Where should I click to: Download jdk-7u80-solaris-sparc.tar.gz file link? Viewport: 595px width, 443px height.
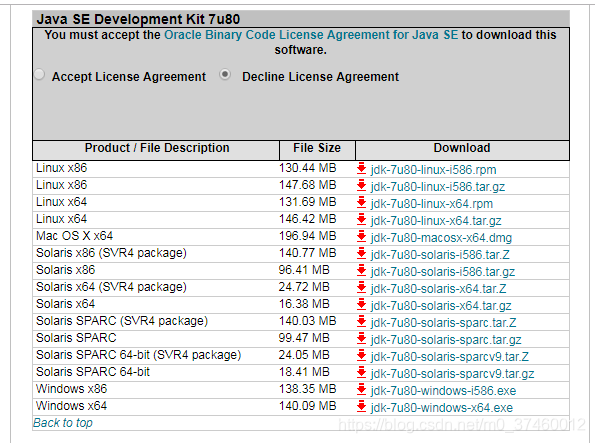tap(446, 340)
